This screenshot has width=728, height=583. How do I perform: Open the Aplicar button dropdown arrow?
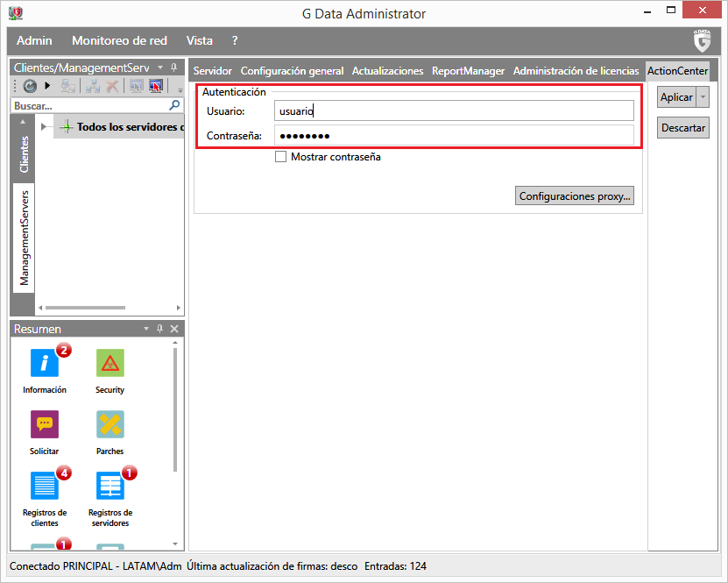(x=703, y=97)
